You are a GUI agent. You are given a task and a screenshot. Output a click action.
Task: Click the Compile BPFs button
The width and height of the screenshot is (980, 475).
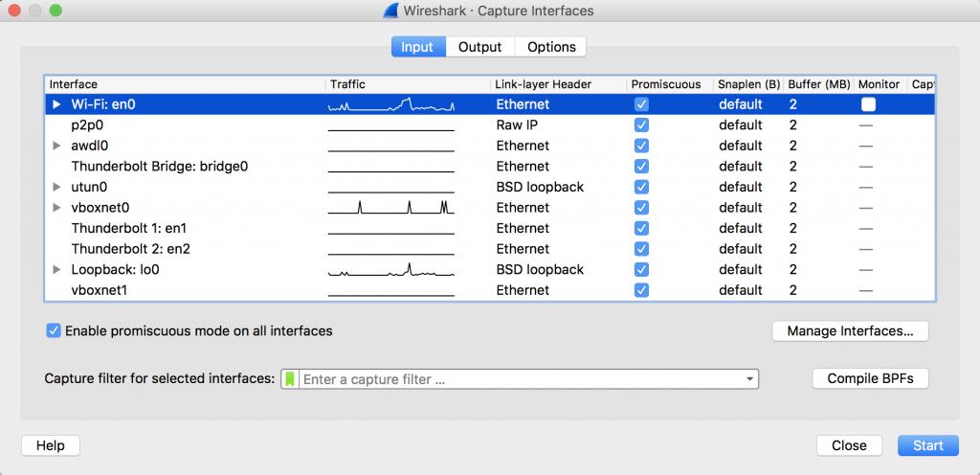tap(870, 378)
